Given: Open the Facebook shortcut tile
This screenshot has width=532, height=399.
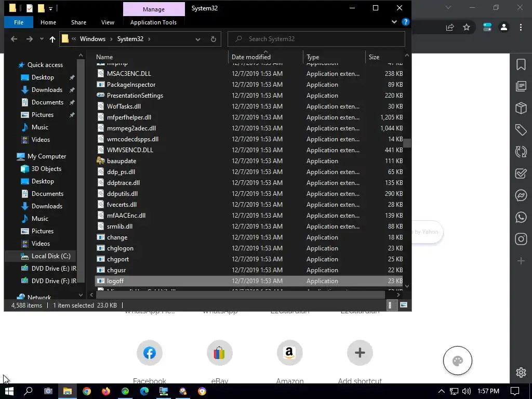Looking at the screenshot, I should click(150, 353).
